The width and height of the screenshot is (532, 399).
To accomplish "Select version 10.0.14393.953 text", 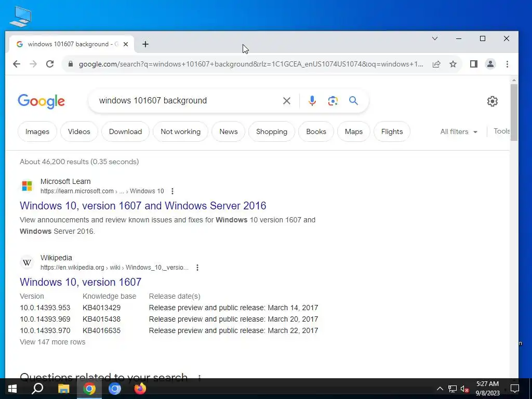I will [45, 308].
